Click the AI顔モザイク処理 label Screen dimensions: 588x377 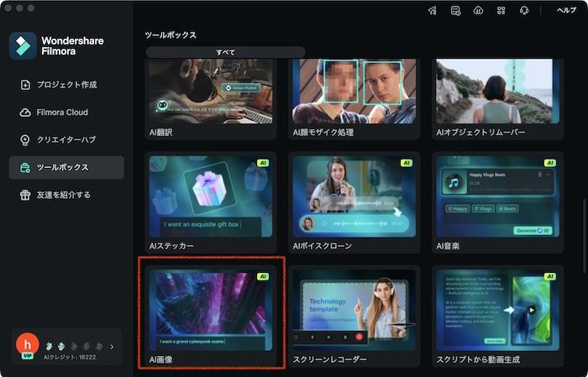[x=323, y=133]
